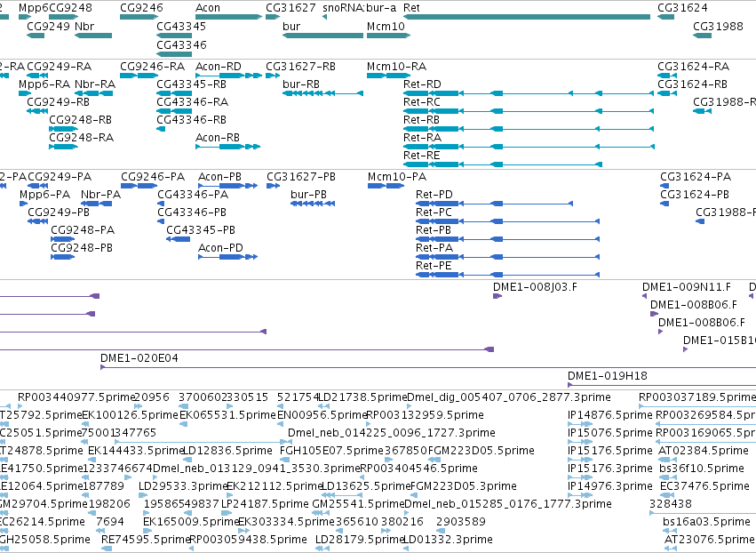756x553 pixels.
Task: Select the Ret-RC transcript label
Action: [422, 102]
